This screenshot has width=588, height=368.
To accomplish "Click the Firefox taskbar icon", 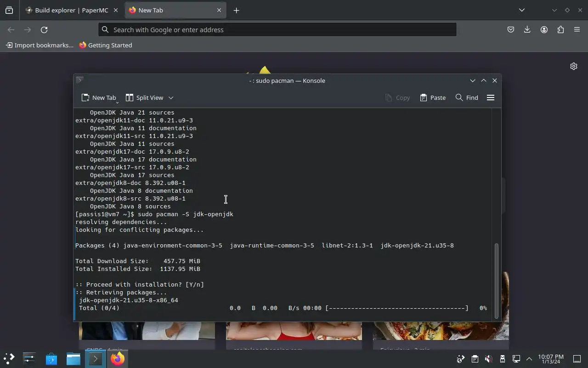I will (x=118, y=358).
